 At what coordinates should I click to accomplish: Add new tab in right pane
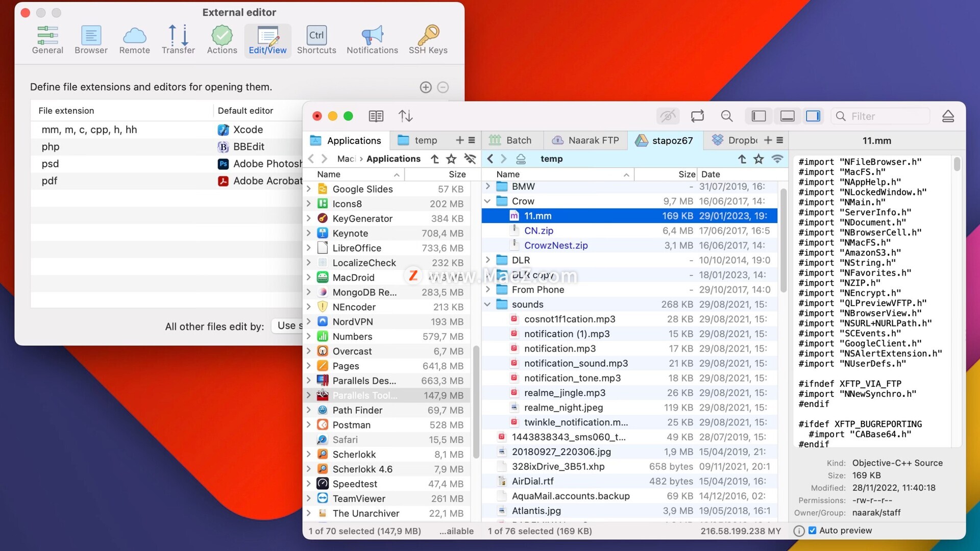(x=768, y=140)
